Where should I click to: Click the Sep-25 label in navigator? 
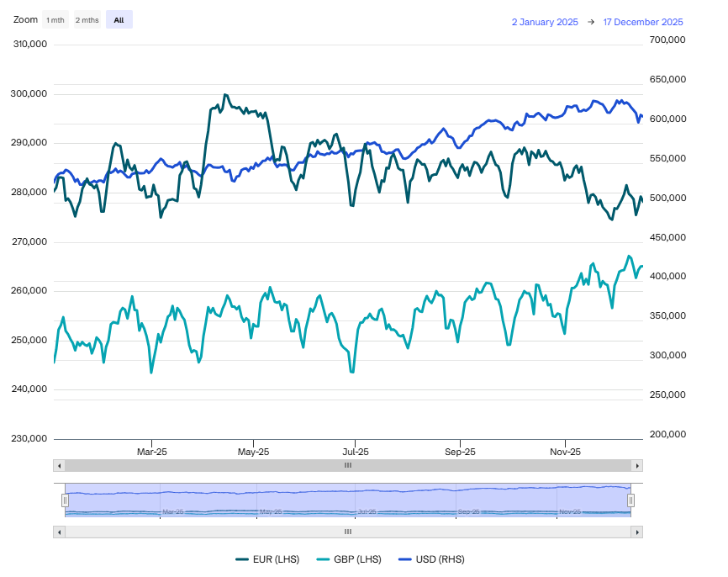coord(468,511)
